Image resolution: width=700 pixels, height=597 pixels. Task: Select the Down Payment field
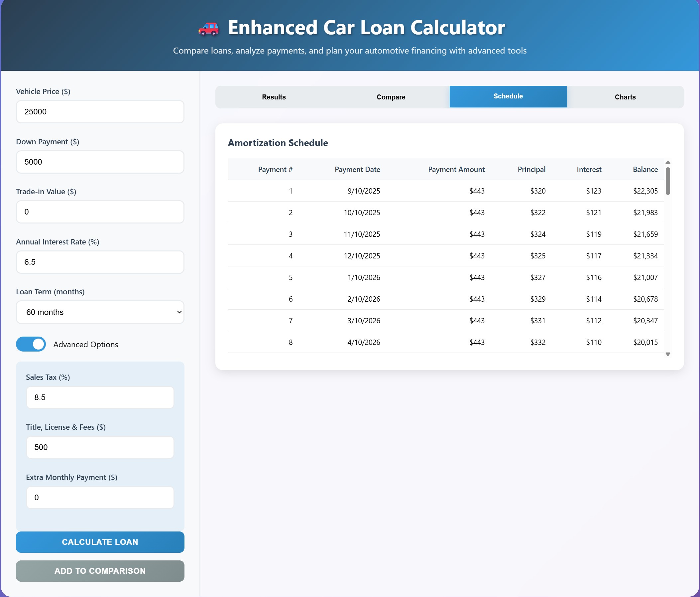tap(100, 162)
